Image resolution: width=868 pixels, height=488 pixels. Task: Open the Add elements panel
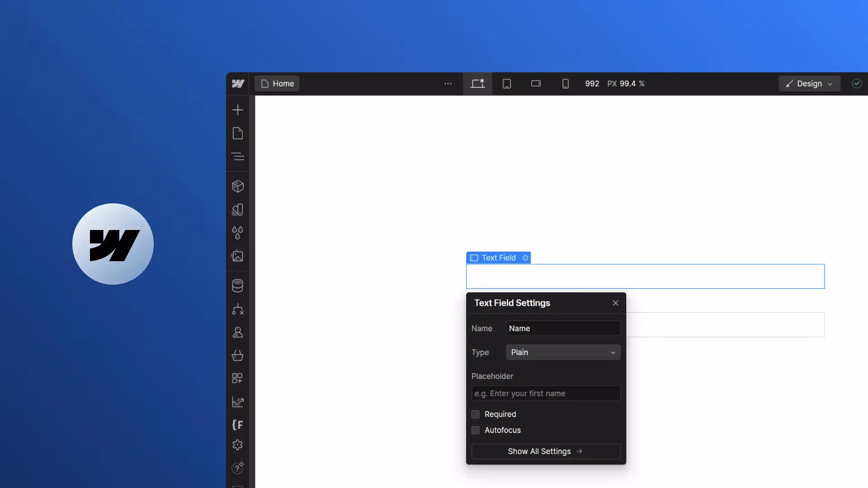(x=237, y=110)
